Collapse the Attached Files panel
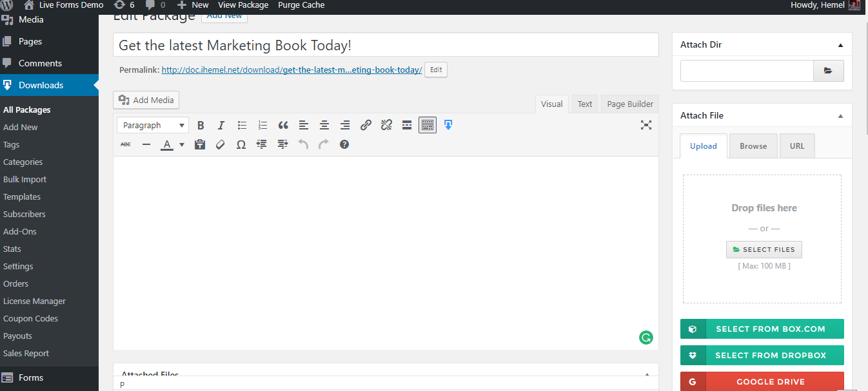Image resolution: width=868 pixels, height=391 pixels. tap(647, 374)
